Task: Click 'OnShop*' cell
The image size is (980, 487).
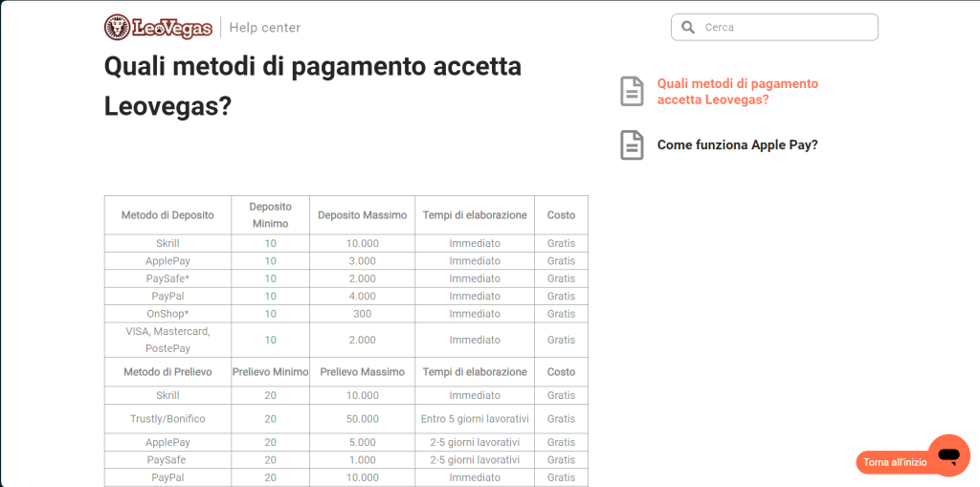Action: (167, 313)
